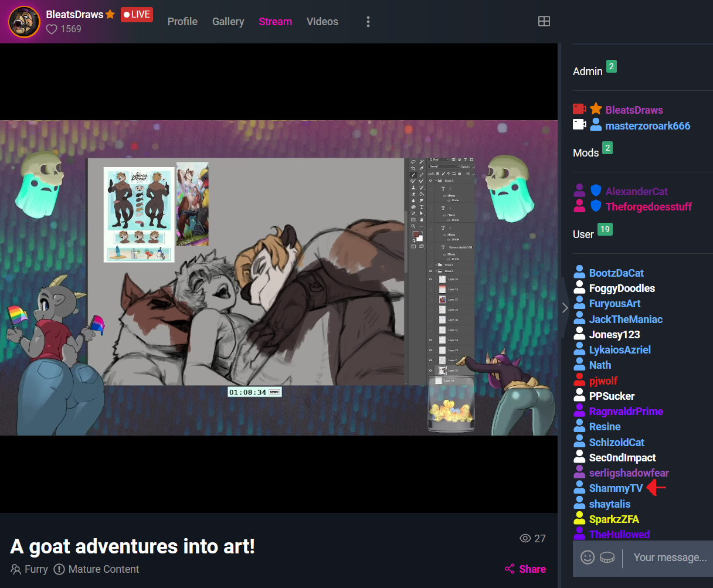The width and height of the screenshot is (713, 588).
Task: Select user LykaiosAzriel
Action: [x=620, y=350]
